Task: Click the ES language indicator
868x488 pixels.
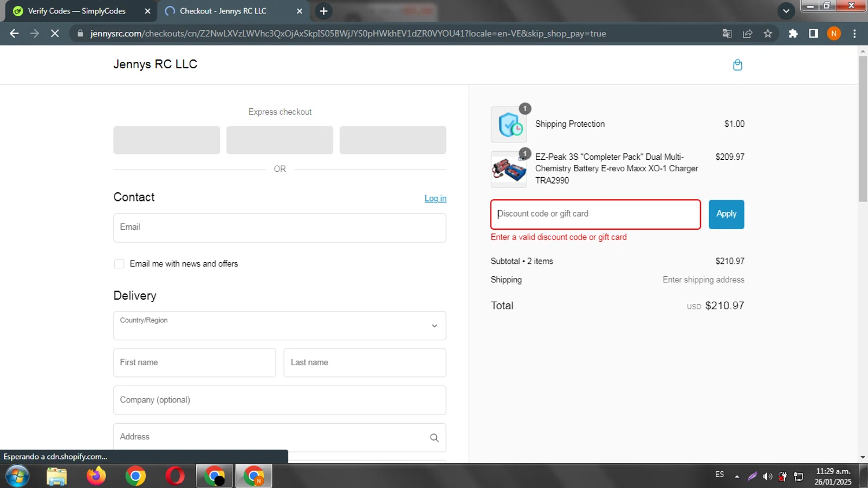Action: pyautogui.click(x=719, y=475)
